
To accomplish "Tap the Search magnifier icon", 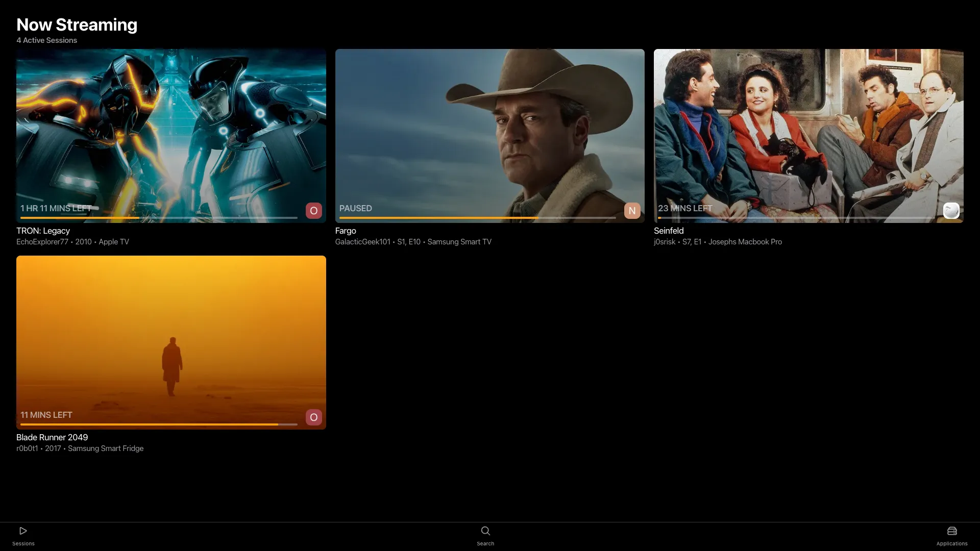I will coord(485,531).
